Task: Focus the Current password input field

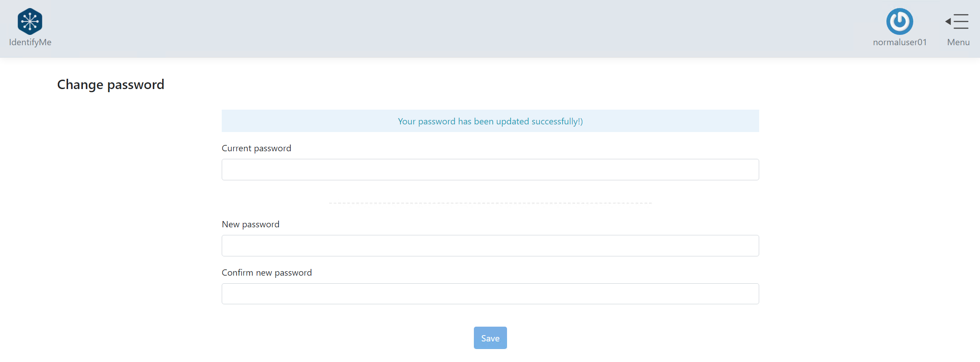Action: click(x=490, y=170)
